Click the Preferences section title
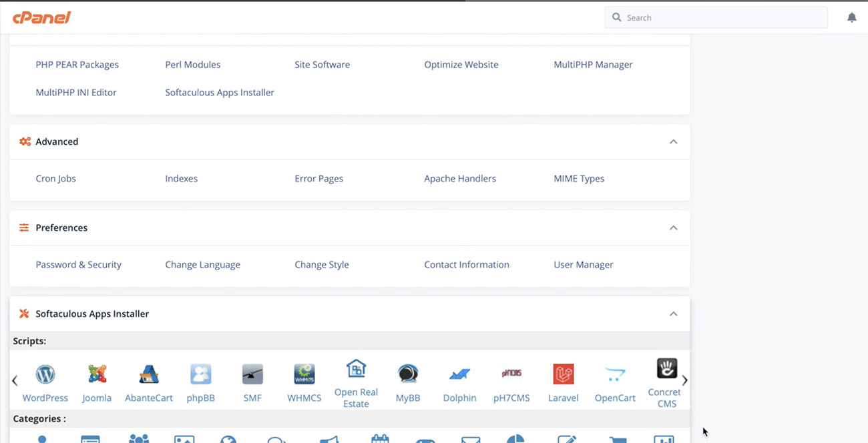The height and width of the screenshot is (443, 868). click(x=61, y=228)
